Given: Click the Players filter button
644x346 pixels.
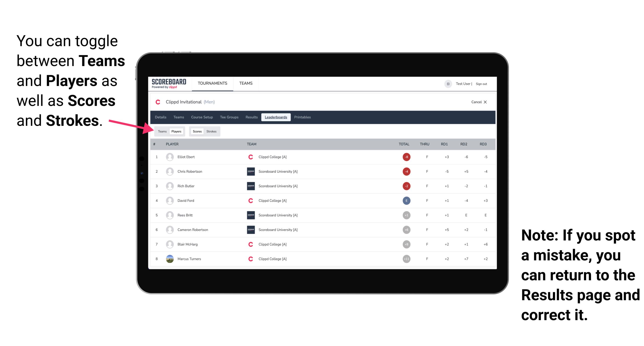Looking at the screenshot, I should point(177,131).
